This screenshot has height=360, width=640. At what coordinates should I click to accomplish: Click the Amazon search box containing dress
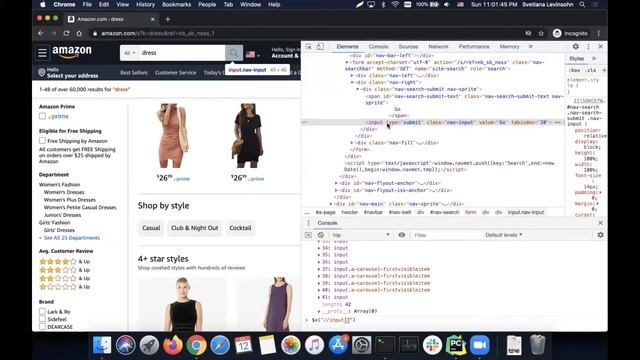[182, 53]
